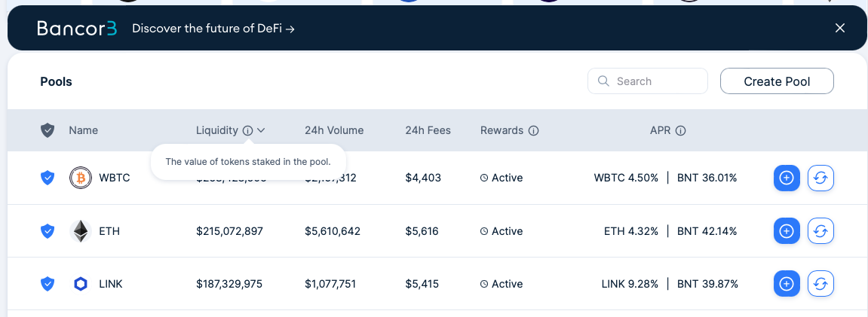Sort by 24h Volume column header
This screenshot has height=317, width=868.
click(x=334, y=131)
